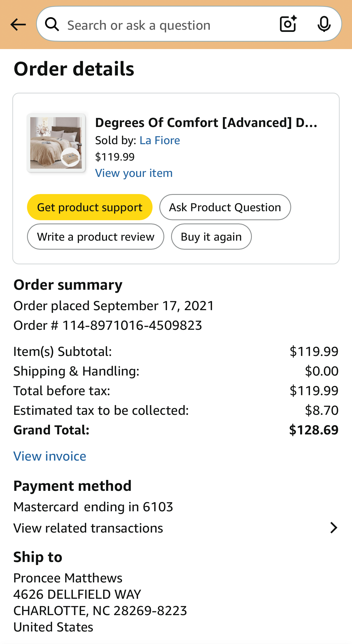Tap Mastercard ending in 6103 text
The height and width of the screenshot is (644, 352).
pyautogui.click(x=93, y=507)
